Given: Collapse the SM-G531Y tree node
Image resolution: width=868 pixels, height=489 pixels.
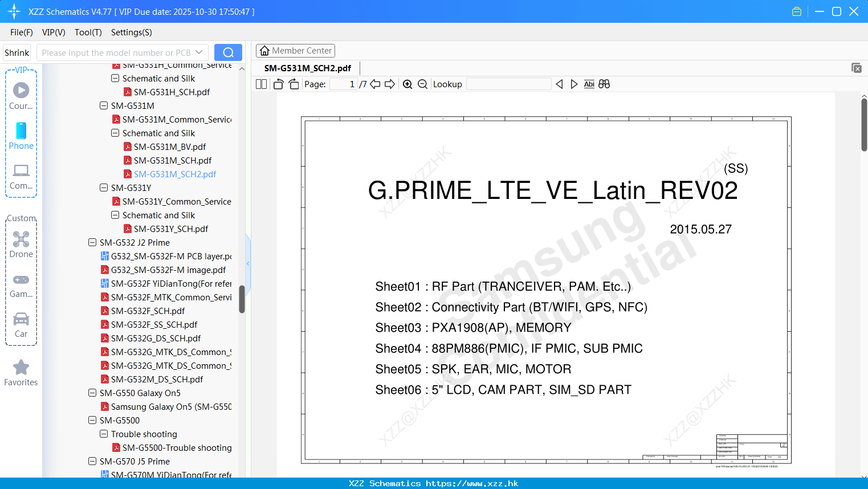Looking at the screenshot, I should coord(104,188).
